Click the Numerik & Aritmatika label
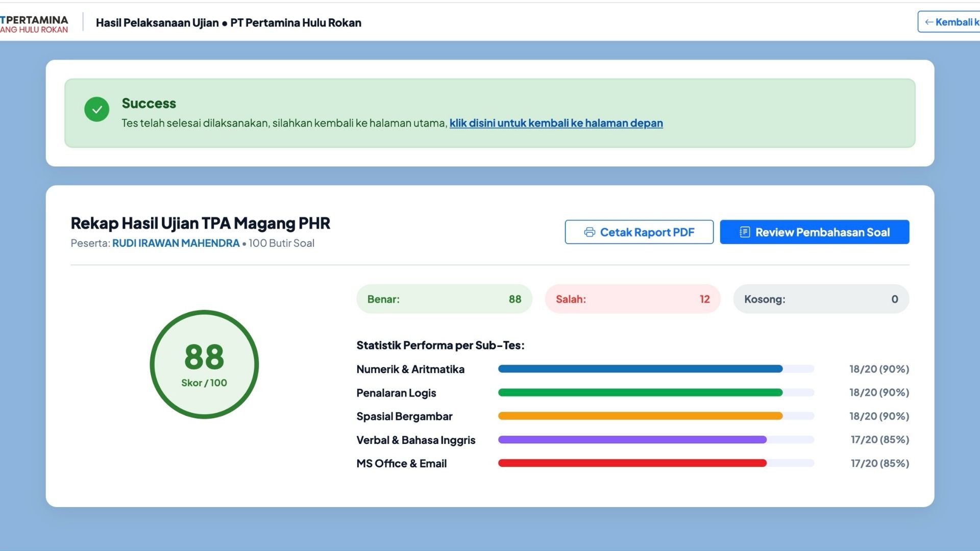The height and width of the screenshot is (551, 980). point(410,369)
